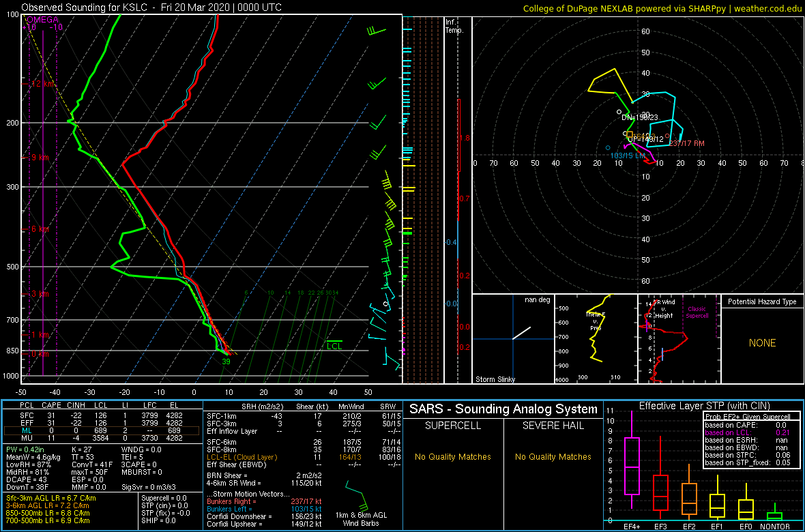Select the 12 km height marker
Image resolution: width=805 pixels, height=532 pixels.
click(42, 84)
